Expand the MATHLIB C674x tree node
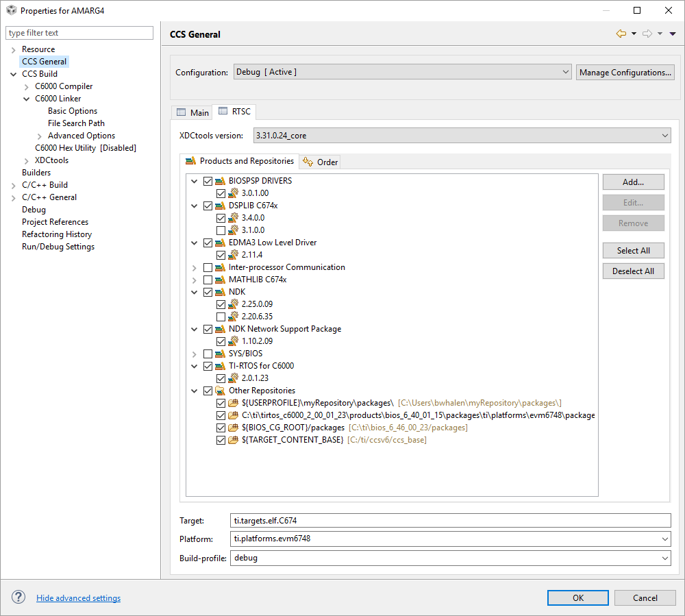685x616 pixels. 194,279
